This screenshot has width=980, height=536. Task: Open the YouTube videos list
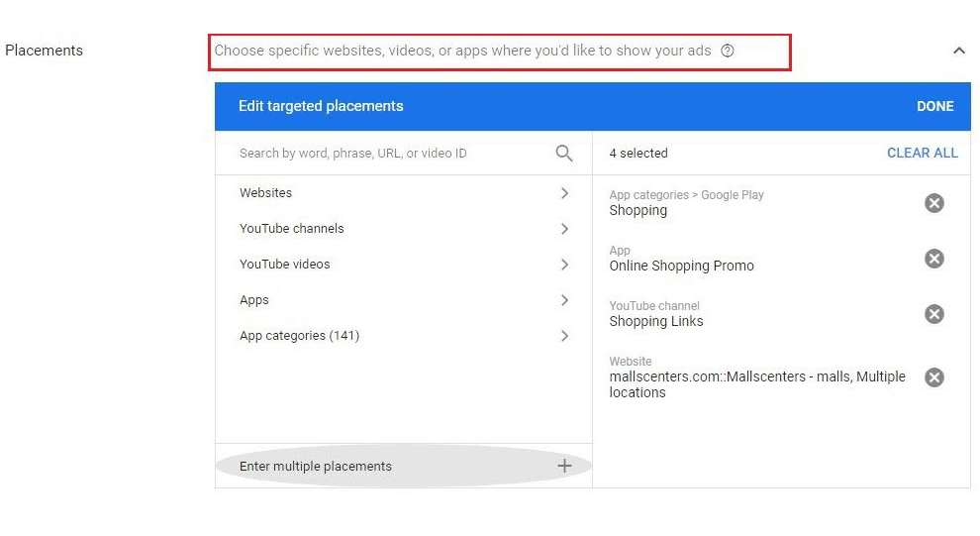(x=404, y=265)
